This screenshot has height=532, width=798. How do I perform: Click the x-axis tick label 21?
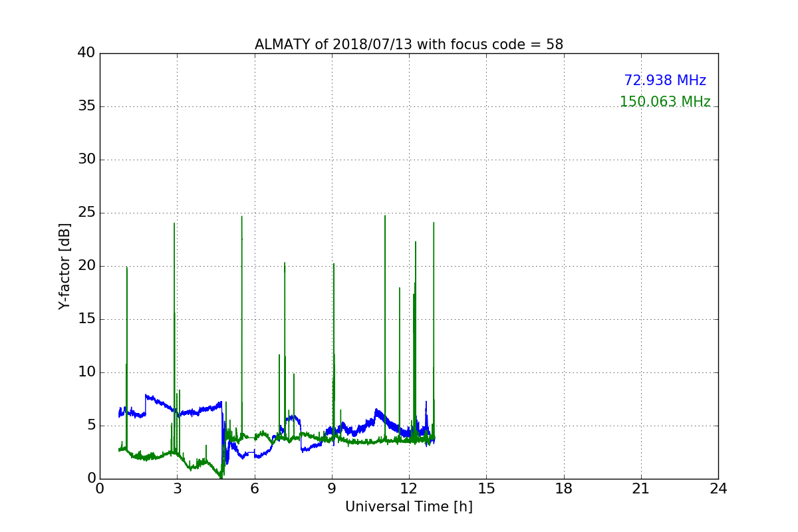641,489
